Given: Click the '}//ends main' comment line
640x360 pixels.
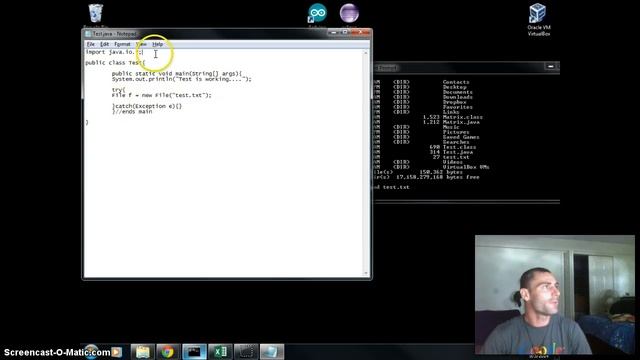Looking at the screenshot, I should (x=132, y=111).
